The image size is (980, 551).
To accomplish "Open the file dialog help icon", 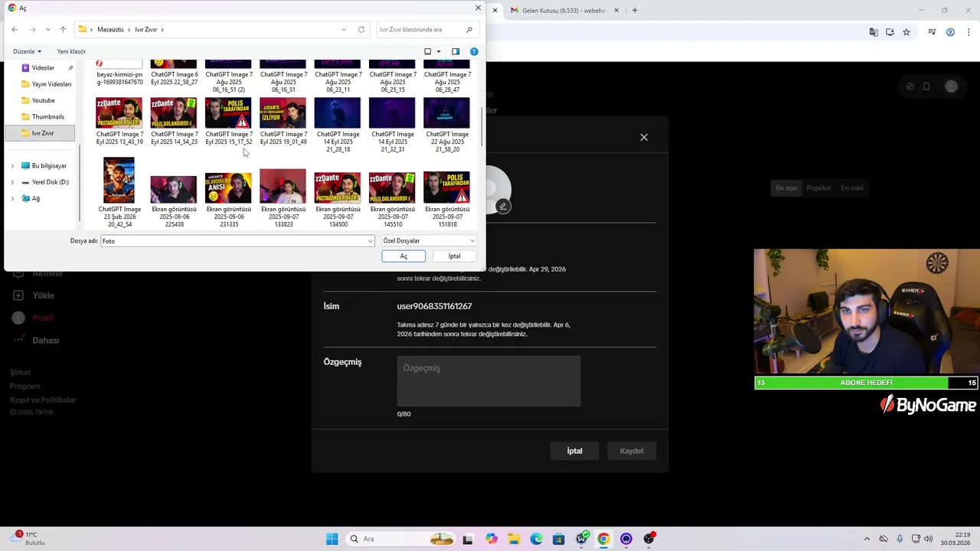I will point(474,51).
